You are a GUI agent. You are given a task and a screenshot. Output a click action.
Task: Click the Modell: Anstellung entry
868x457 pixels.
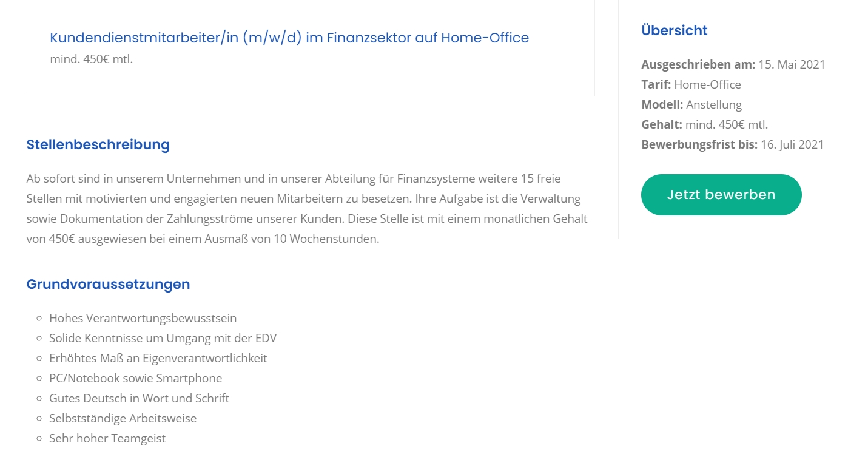pos(691,104)
